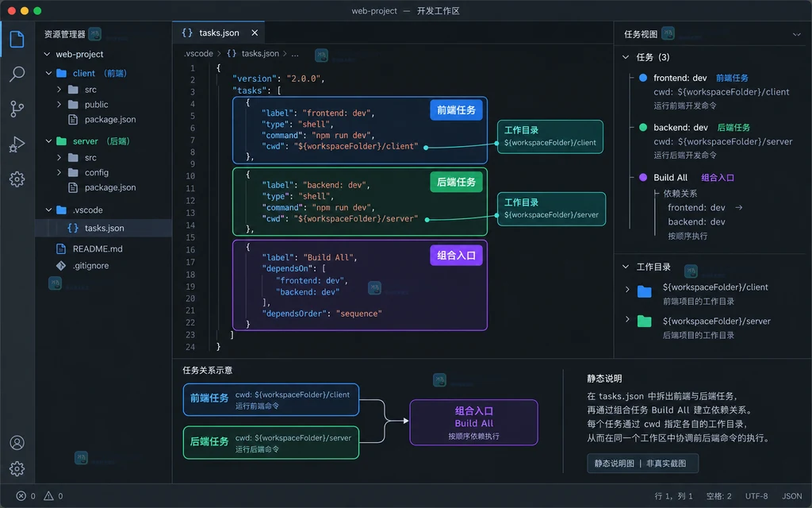Viewport: 812px width, 508px height.
Task: Expand the src folder under server
Action: click(x=59, y=158)
